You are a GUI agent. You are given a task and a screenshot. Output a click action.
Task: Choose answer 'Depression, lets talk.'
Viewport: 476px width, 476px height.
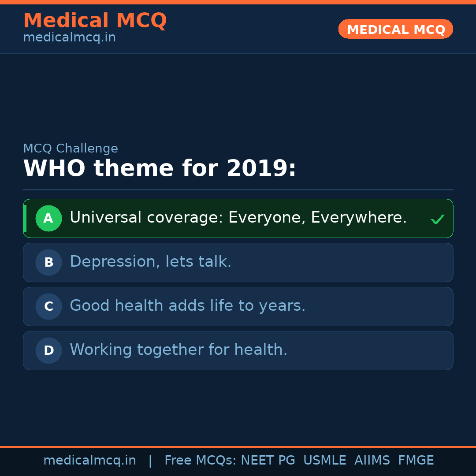(150, 262)
